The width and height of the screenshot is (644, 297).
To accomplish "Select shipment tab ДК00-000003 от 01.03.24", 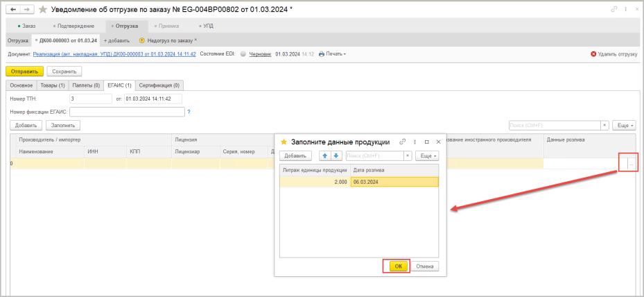I will [x=66, y=40].
